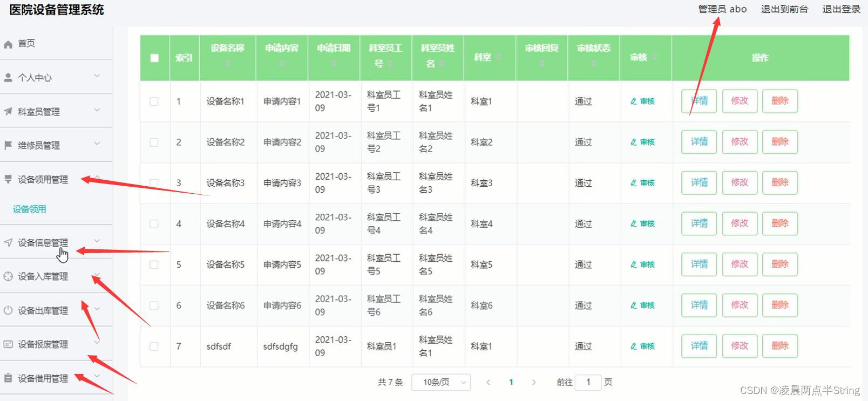
Task: Click the trophy icon for 设备领用管理
Action: [8, 179]
